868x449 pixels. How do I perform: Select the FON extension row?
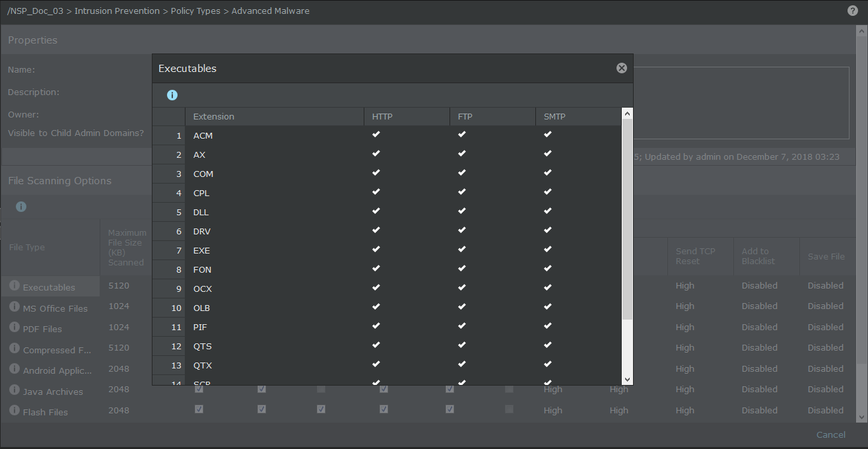(x=387, y=269)
